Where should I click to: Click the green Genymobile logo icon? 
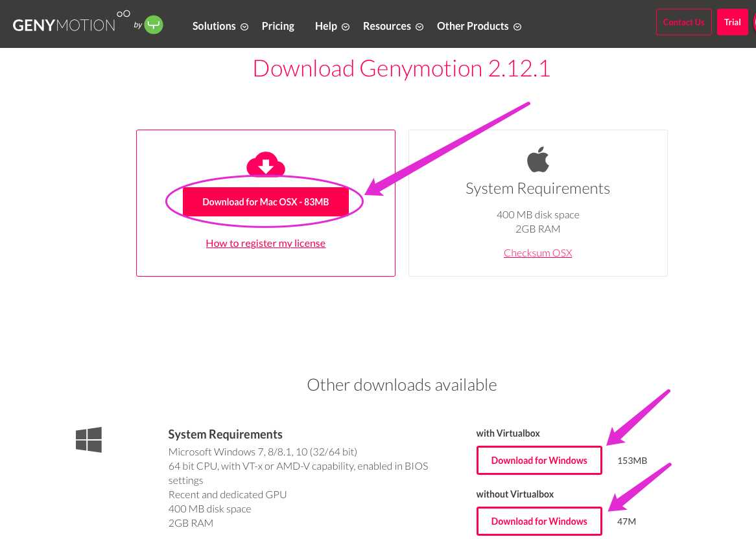point(154,25)
